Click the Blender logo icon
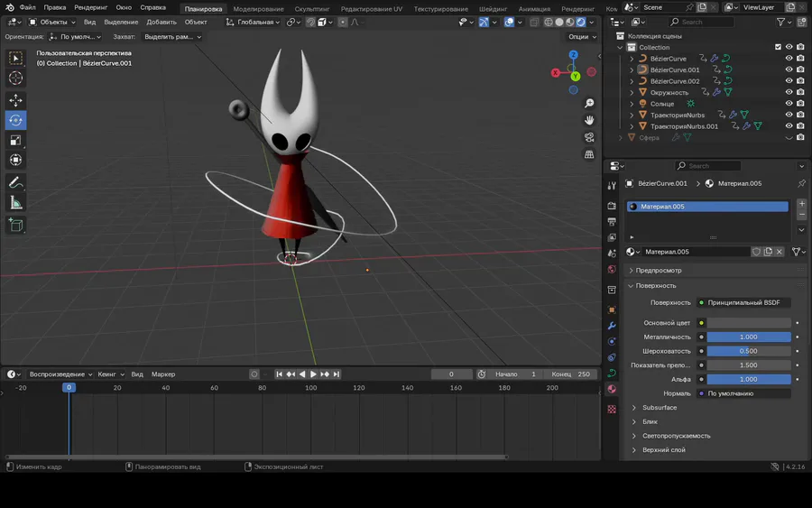Screen dimensions: 812x508 pos(9,7)
